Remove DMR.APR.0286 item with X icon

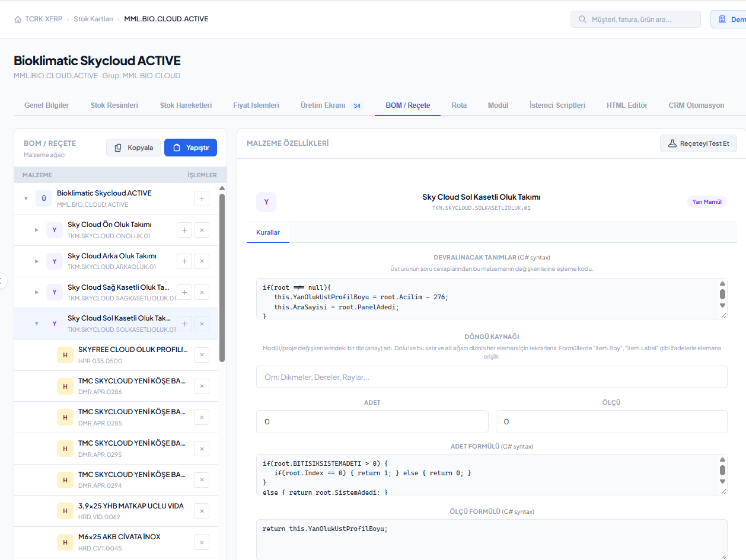click(x=202, y=386)
